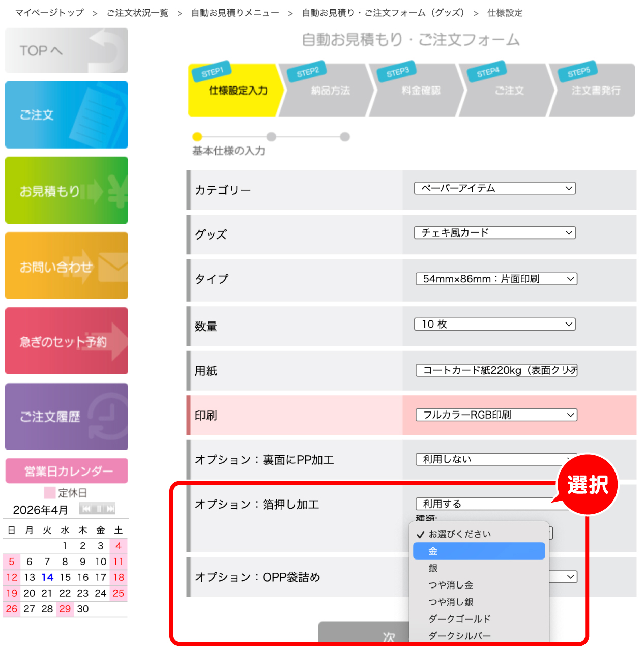This screenshot has width=644, height=647.
Task: Click the STEP2 納品方法 step tab
Action: click(x=330, y=91)
